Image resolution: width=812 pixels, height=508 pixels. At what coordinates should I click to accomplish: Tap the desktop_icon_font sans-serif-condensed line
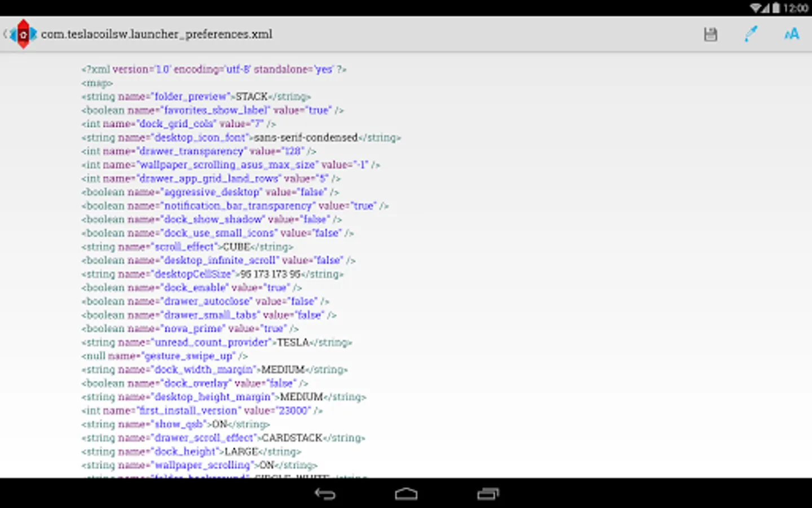coord(241,137)
